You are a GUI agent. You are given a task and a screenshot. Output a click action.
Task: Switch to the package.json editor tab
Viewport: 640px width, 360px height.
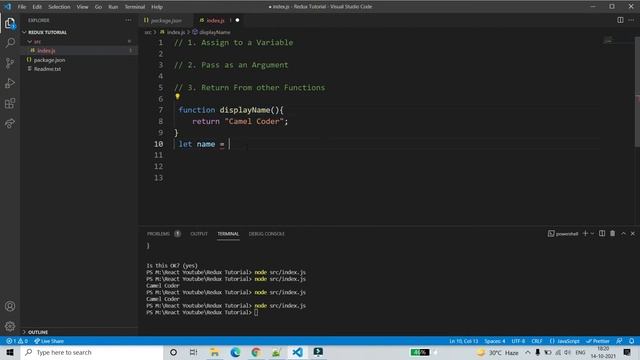166,20
